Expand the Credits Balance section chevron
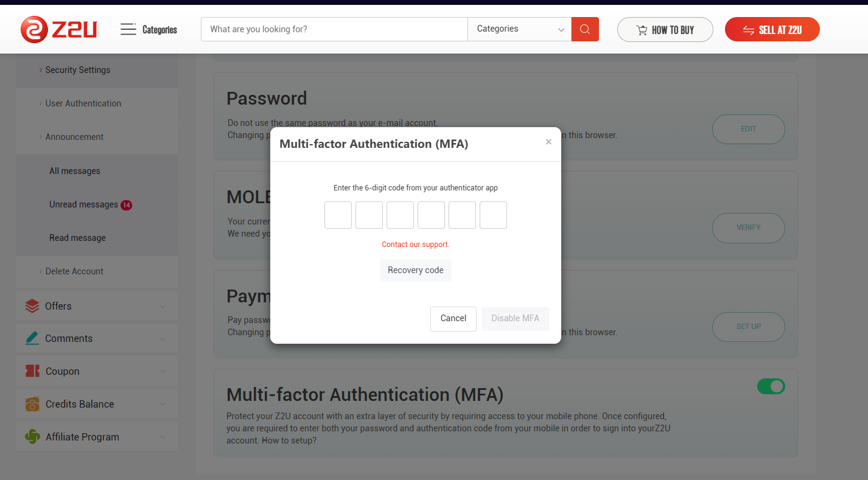Image resolution: width=868 pixels, height=480 pixels. [163, 405]
